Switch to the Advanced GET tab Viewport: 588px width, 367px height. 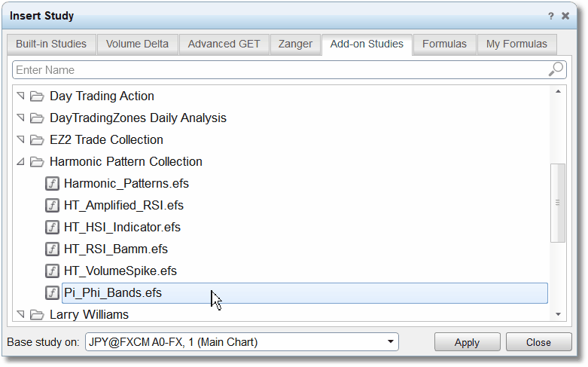(224, 44)
